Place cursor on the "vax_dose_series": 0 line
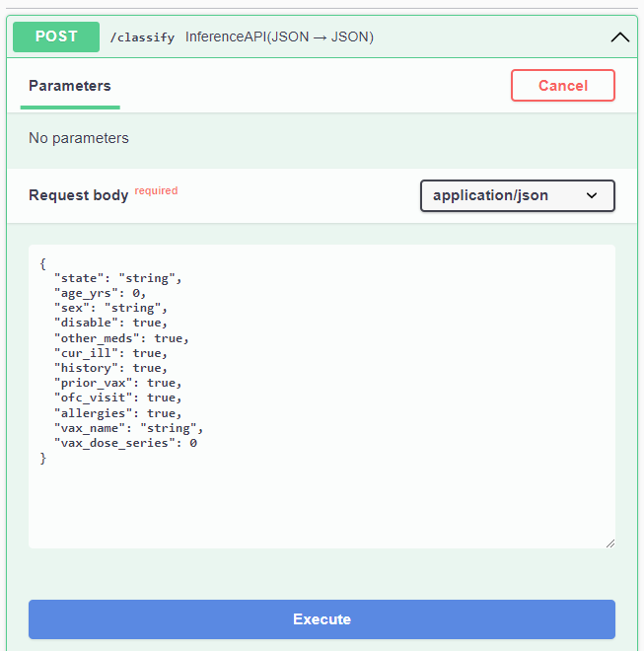The height and width of the screenshot is (651, 644). coord(126,444)
